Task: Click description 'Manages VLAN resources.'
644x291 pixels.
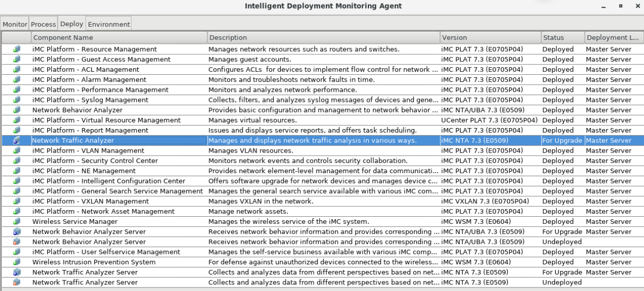Action: 250,151
